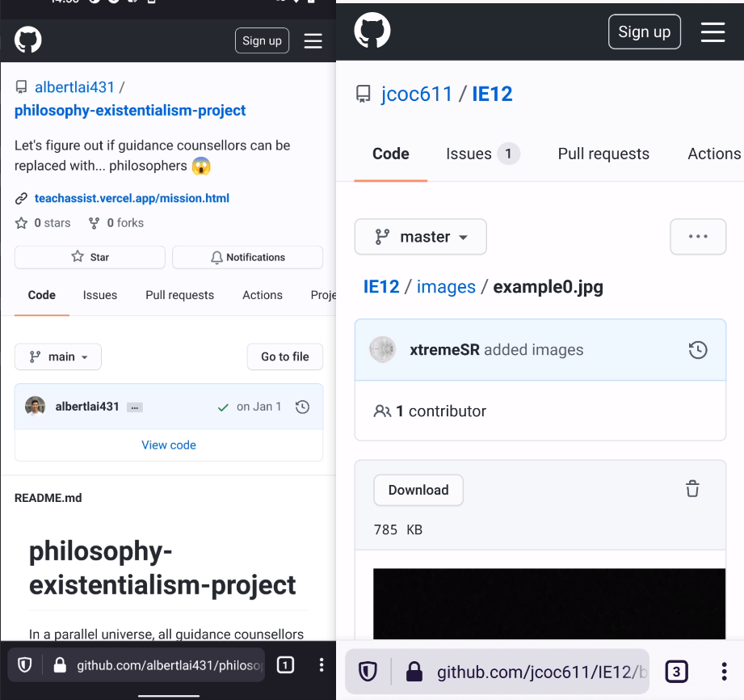Image resolution: width=744 pixels, height=700 pixels.
Task: Click Sign up in right GitHub page
Action: coord(645,32)
